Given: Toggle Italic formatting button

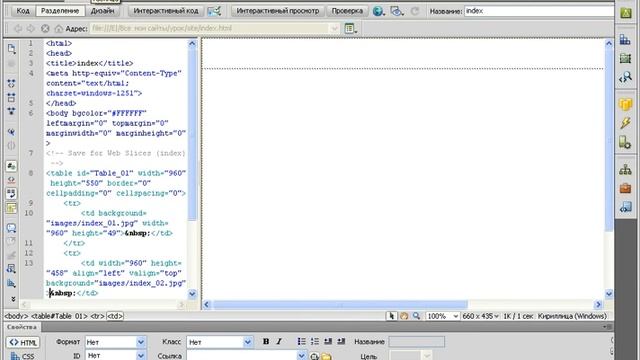Looking at the screenshot, I should pos(279,342).
